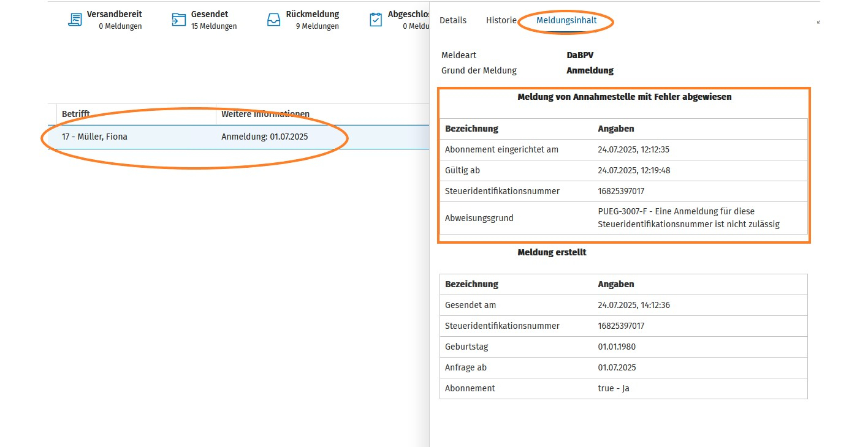The image size is (868, 447).
Task: Open the Details tab
Action: [453, 20]
